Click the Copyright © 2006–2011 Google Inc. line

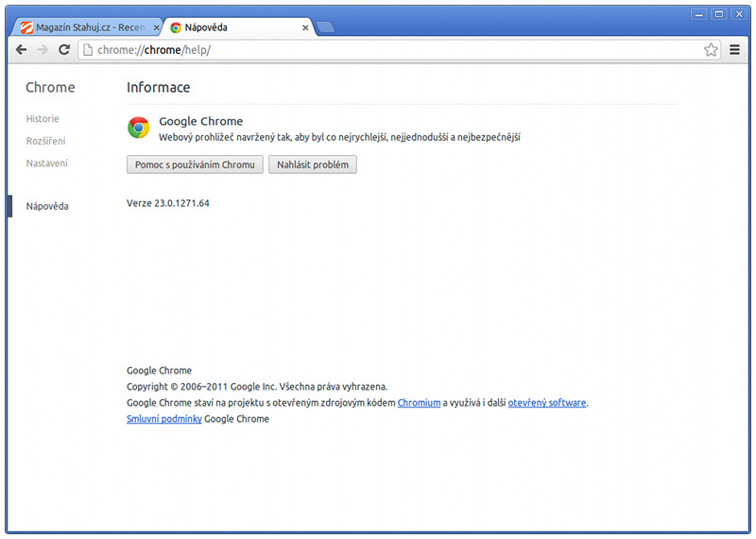[x=257, y=387]
